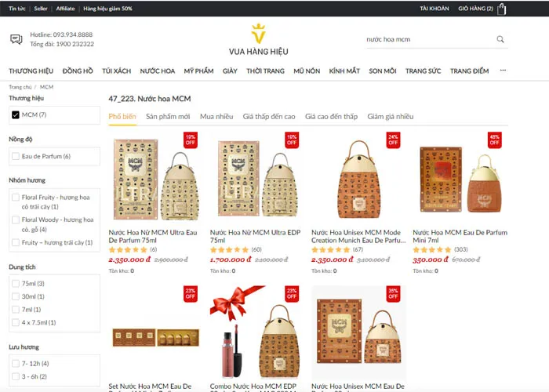Click the Vua Hàng Hiệu crown logo
Image resolution: width=549 pixels, height=392 pixels.
pyautogui.click(x=259, y=34)
